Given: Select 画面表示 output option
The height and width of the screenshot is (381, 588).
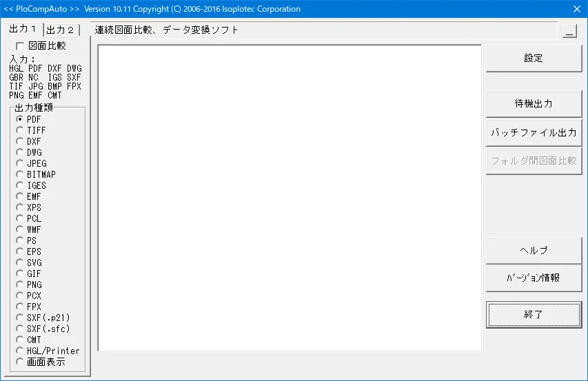Looking at the screenshot, I should 41,362.
